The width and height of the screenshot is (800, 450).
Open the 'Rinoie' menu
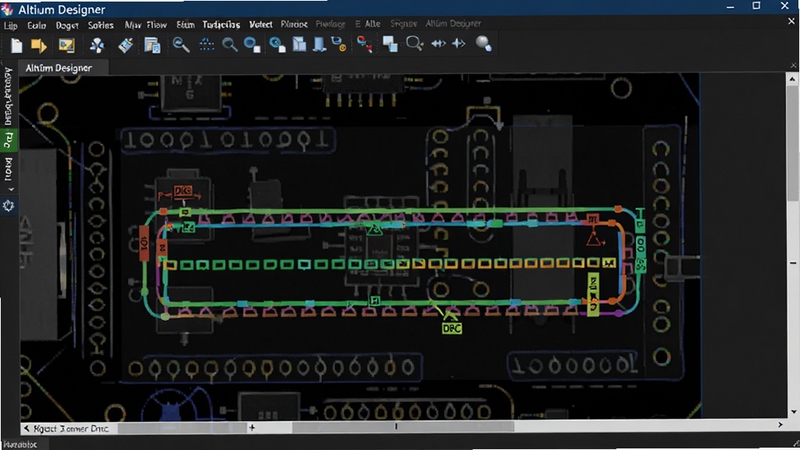tap(294, 24)
